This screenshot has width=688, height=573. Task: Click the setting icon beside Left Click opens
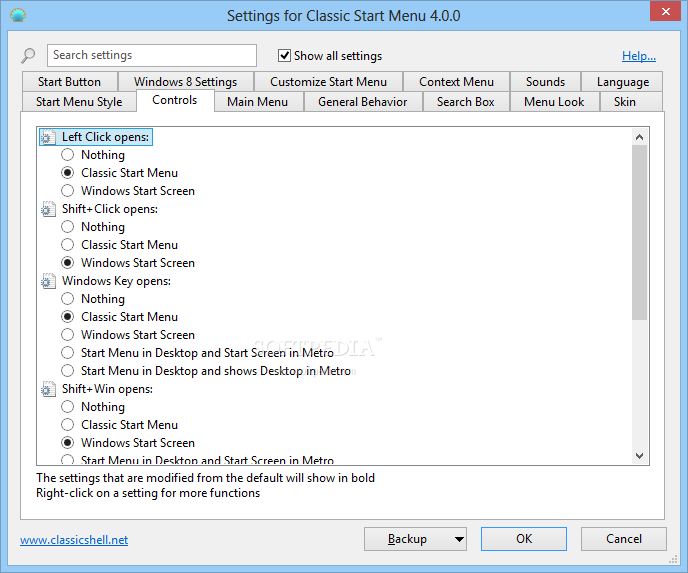(x=48, y=137)
